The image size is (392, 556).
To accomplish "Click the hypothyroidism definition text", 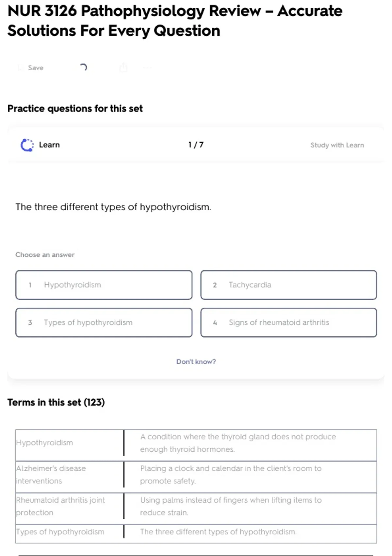I will (238, 443).
